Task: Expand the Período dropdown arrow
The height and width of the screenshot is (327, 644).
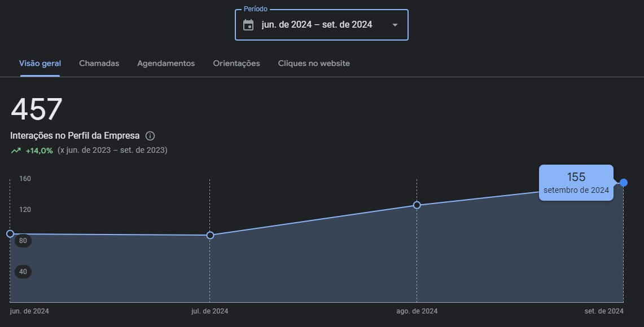Action: pos(395,25)
